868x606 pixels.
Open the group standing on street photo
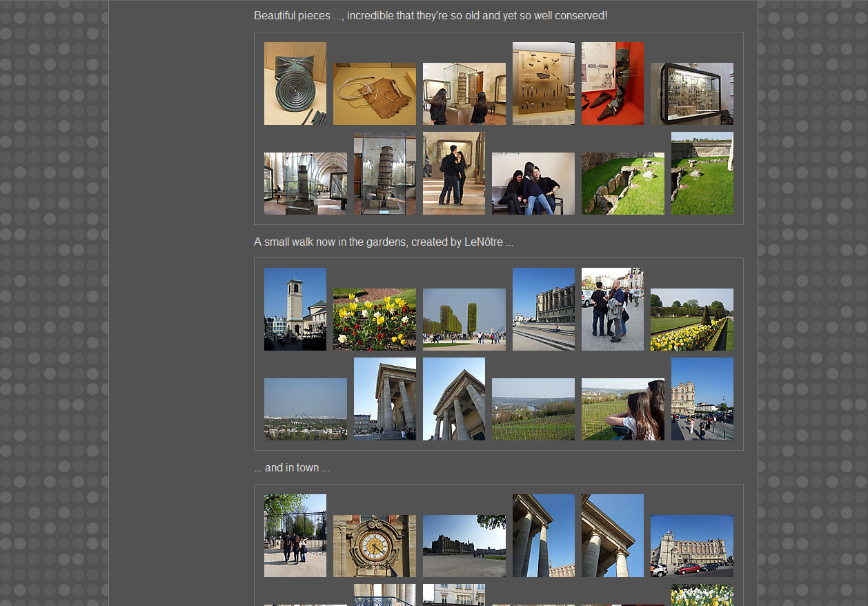(612, 309)
